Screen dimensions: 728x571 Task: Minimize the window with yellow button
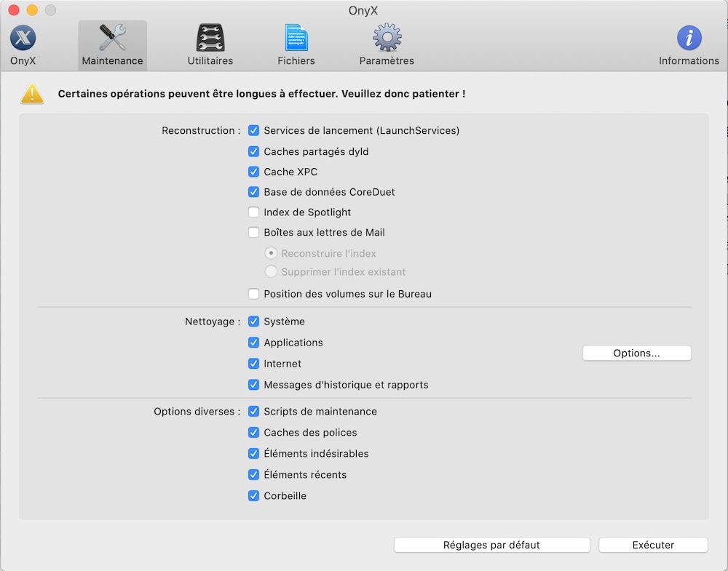[x=32, y=9]
